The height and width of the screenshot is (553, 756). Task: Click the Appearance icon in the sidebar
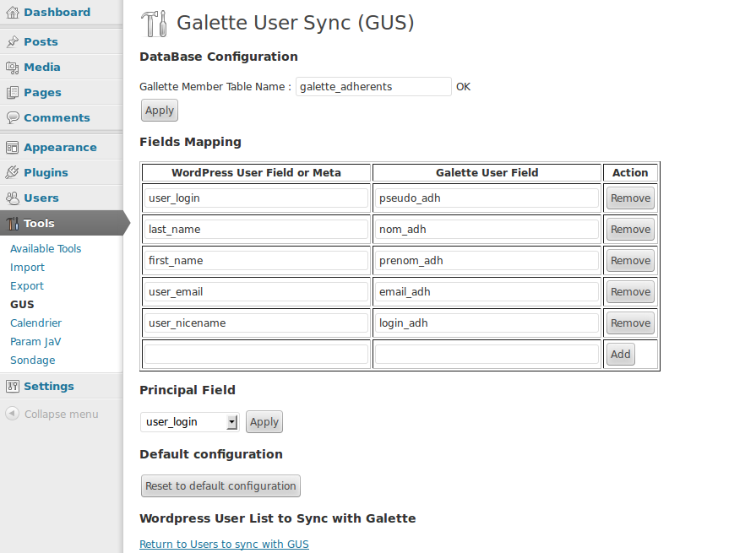pyautogui.click(x=13, y=148)
